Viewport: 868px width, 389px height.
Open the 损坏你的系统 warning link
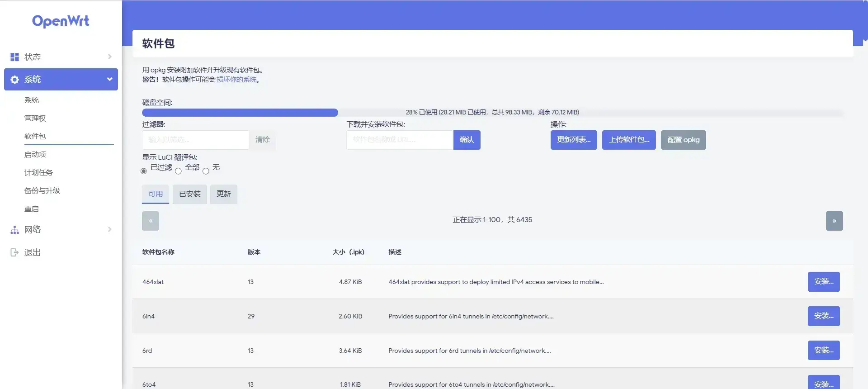click(x=236, y=80)
